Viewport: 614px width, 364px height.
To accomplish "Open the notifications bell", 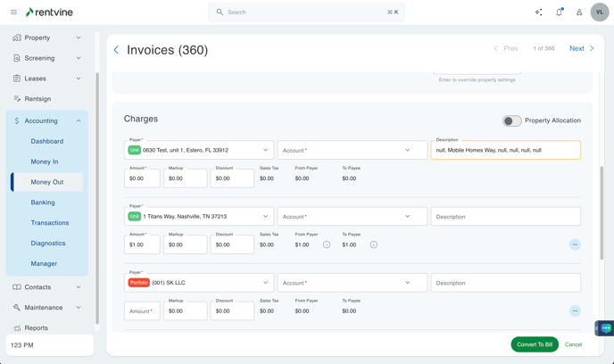I will (560, 12).
